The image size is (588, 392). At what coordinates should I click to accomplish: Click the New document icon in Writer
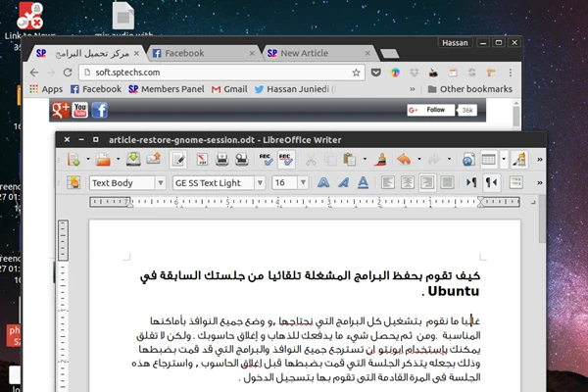click(73, 160)
